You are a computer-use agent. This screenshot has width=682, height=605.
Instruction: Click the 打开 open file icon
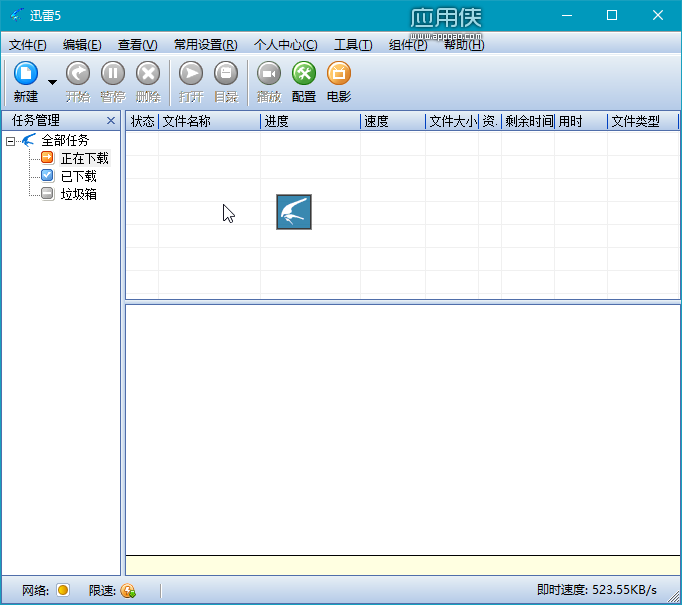coord(191,73)
